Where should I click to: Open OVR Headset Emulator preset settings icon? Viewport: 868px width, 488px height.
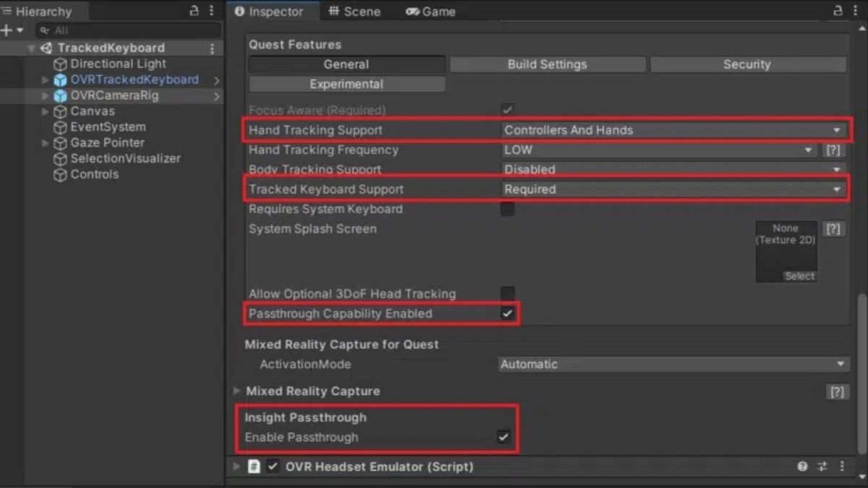[822, 467]
